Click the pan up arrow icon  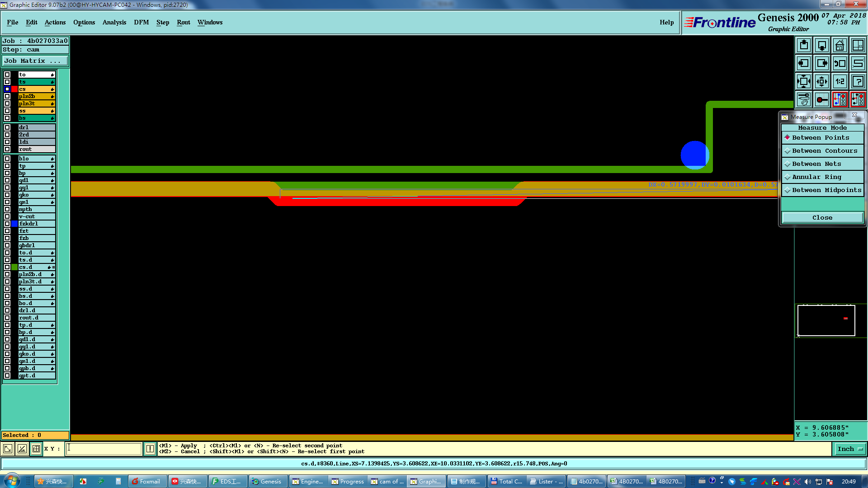pyautogui.click(x=803, y=45)
